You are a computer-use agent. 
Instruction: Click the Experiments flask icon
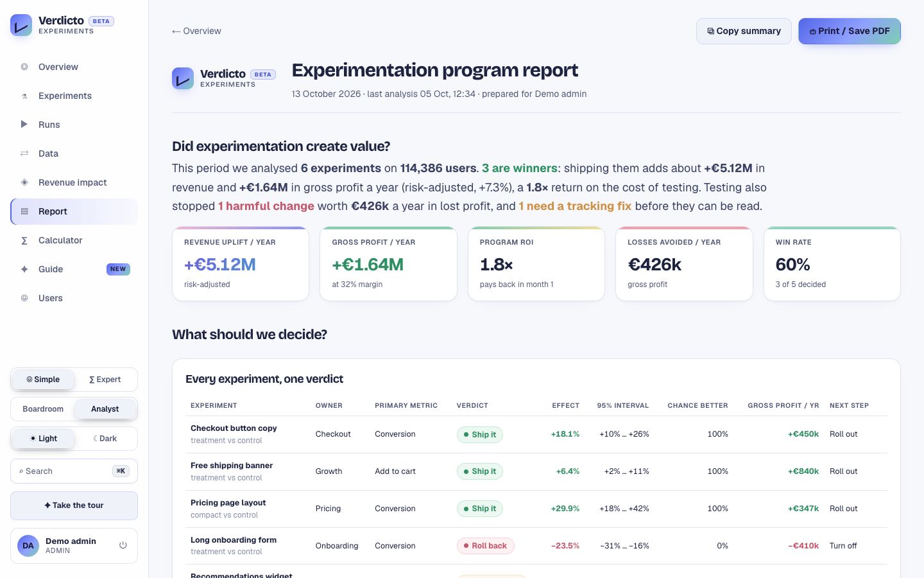tap(24, 96)
